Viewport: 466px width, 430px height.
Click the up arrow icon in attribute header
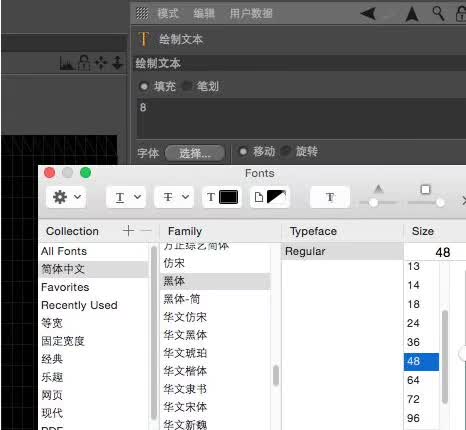click(x=412, y=14)
